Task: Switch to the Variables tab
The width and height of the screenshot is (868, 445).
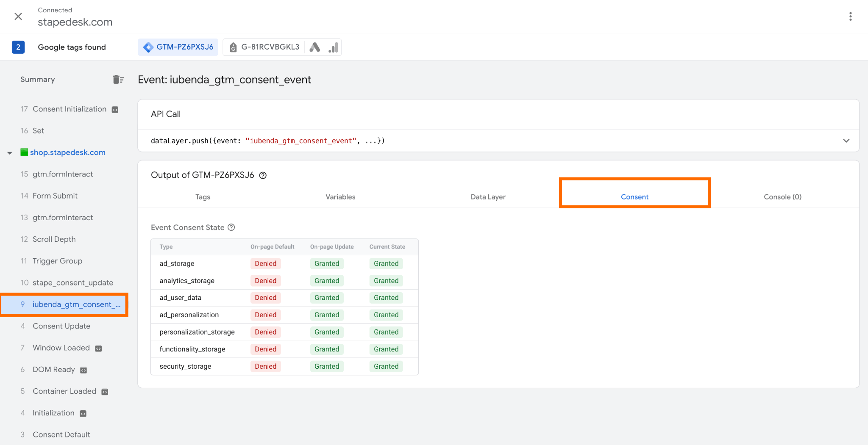Action: point(340,197)
